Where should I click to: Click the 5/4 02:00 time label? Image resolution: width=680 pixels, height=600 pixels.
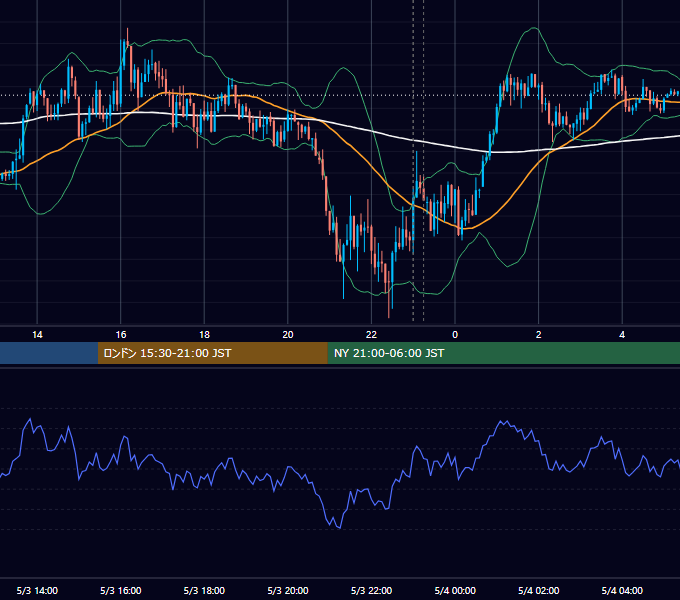[x=538, y=590]
